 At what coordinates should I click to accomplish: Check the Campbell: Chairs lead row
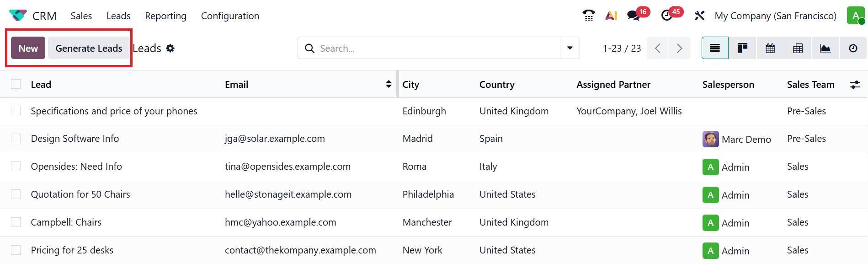(16, 222)
